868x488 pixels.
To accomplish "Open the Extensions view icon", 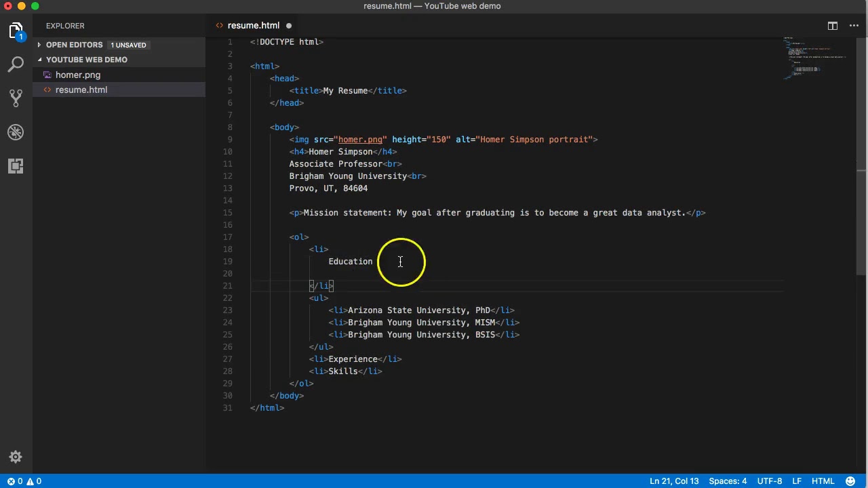I will [x=16, y=166].
